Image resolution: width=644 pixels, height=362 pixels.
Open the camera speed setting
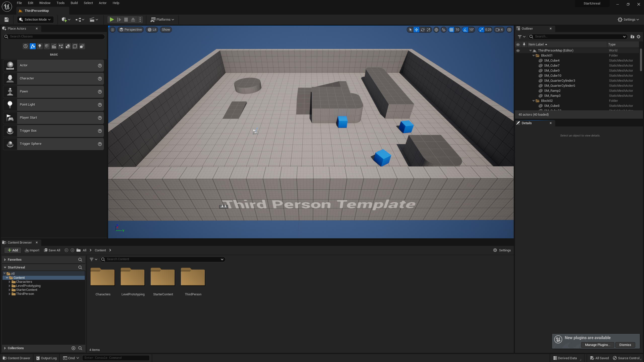tap(499, 30)
